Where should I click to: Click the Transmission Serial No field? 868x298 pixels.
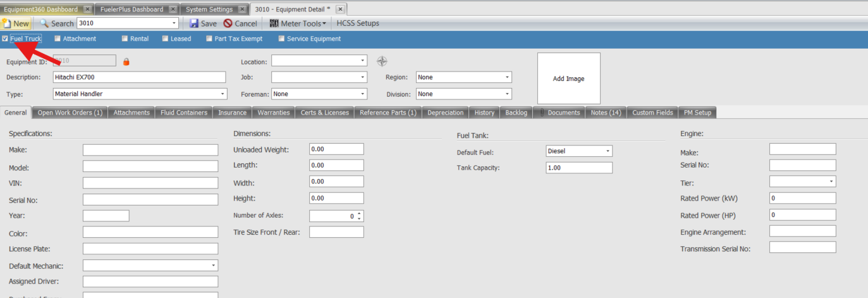click(802, 247)
